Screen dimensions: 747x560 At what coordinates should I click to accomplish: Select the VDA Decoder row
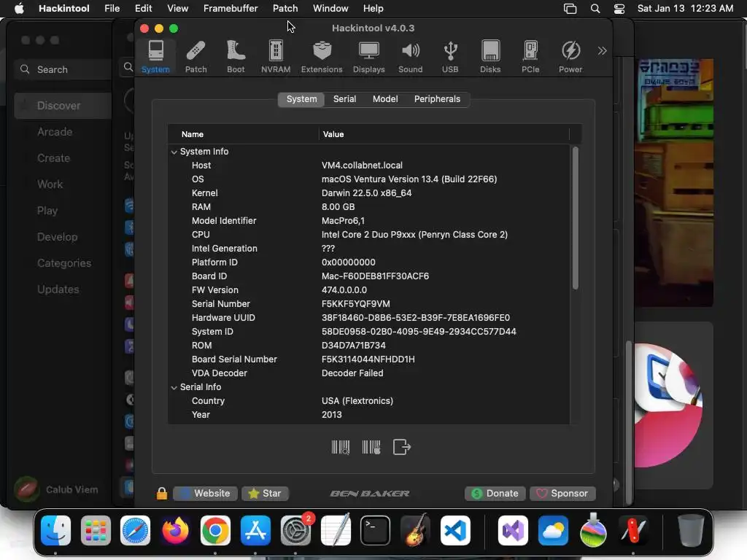point(369,373)
